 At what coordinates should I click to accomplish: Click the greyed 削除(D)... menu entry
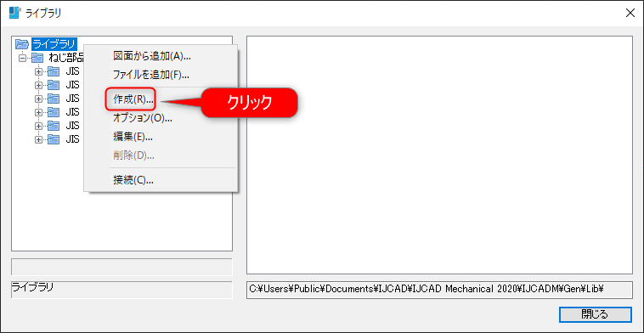pos(133,155)
